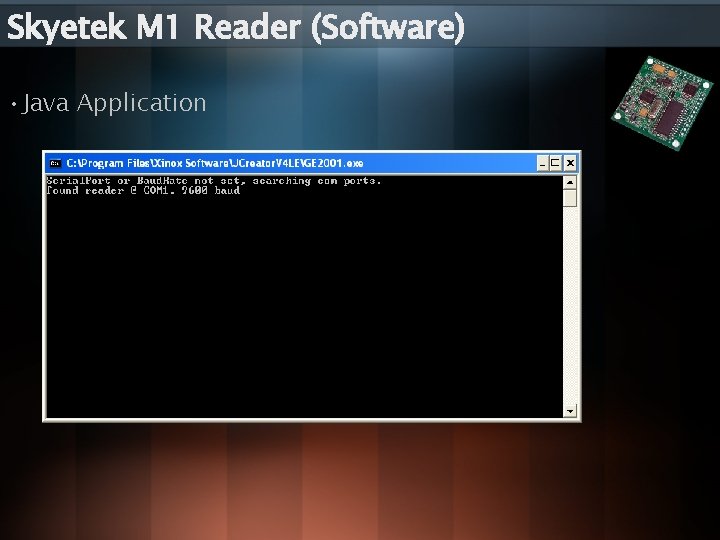The height and width of the screenshot is (540, 720).
Task: Click the 'Found reader @ COM1' console line
Action: (x=143, y=191)
